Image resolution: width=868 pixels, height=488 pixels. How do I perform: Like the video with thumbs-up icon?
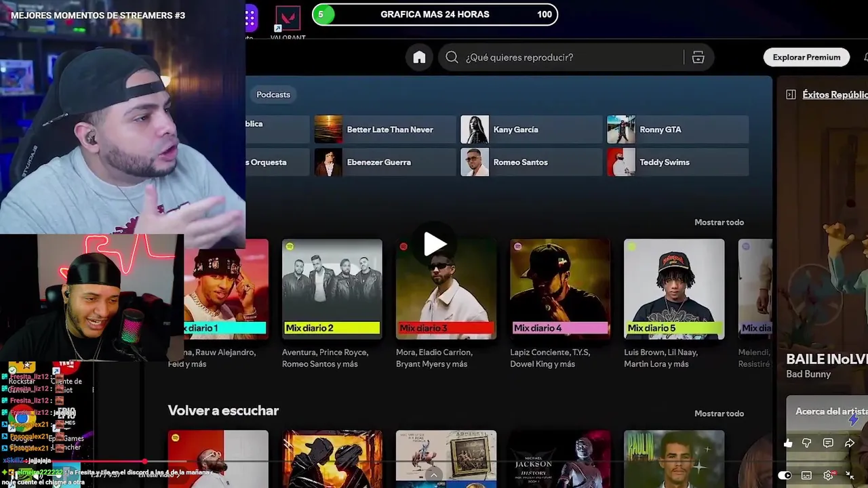(788, 443)
